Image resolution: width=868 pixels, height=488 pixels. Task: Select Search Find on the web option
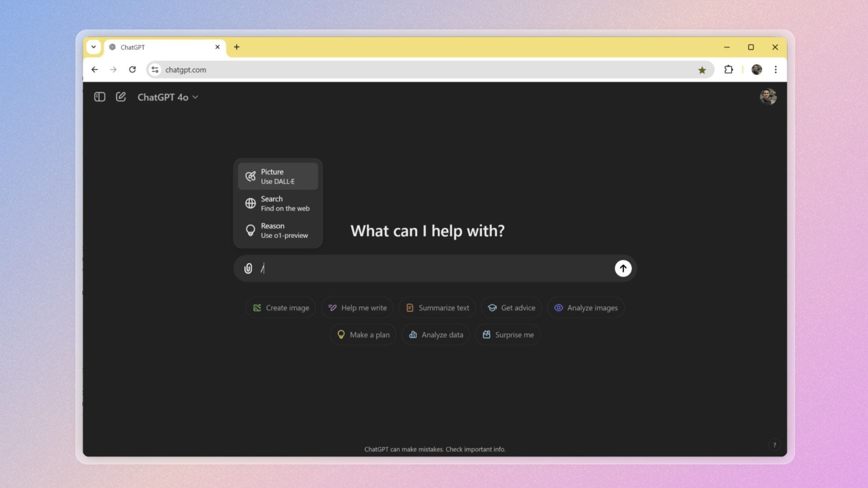pyautogui.click(x=278, y=203)
